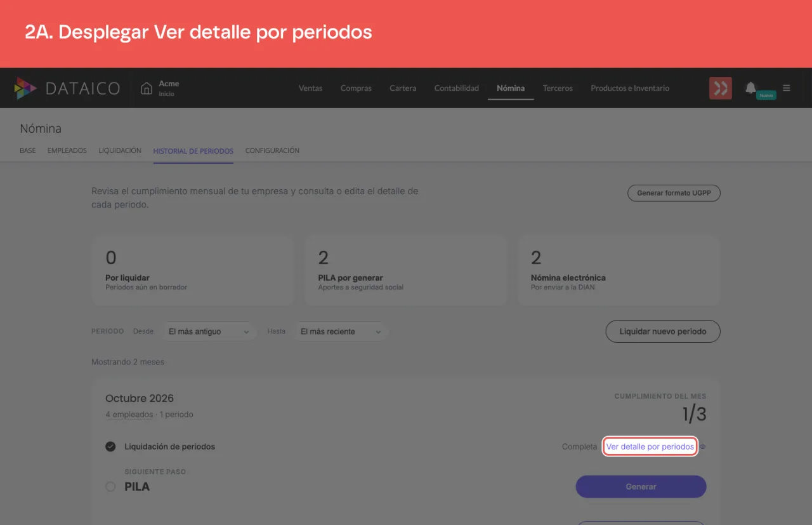812x525 pixels.
Task: Click the Dataico colorful logo icon
Action: pyautogui.click(x=25, y=88)
